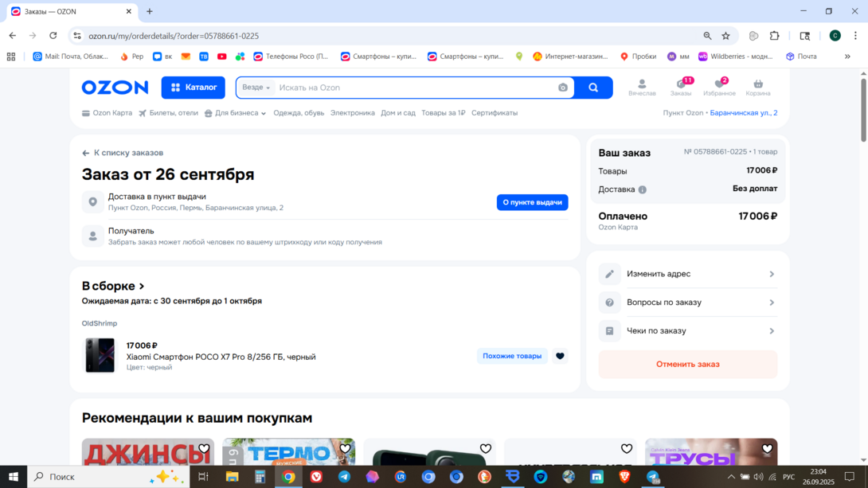Click the Похожие товары button
The height and width of the screenshot is (488, 868).
(x=512, y=356)
